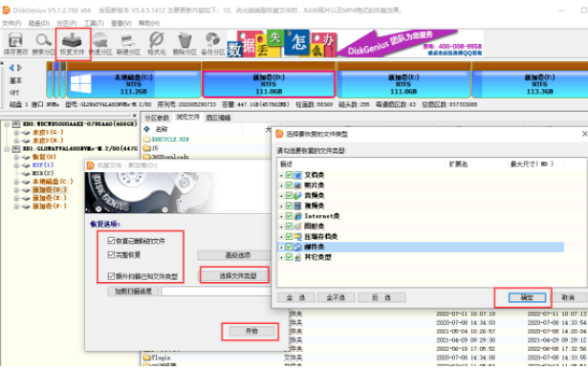
Task: Open the 分区(P) menu
Action: 67,23
